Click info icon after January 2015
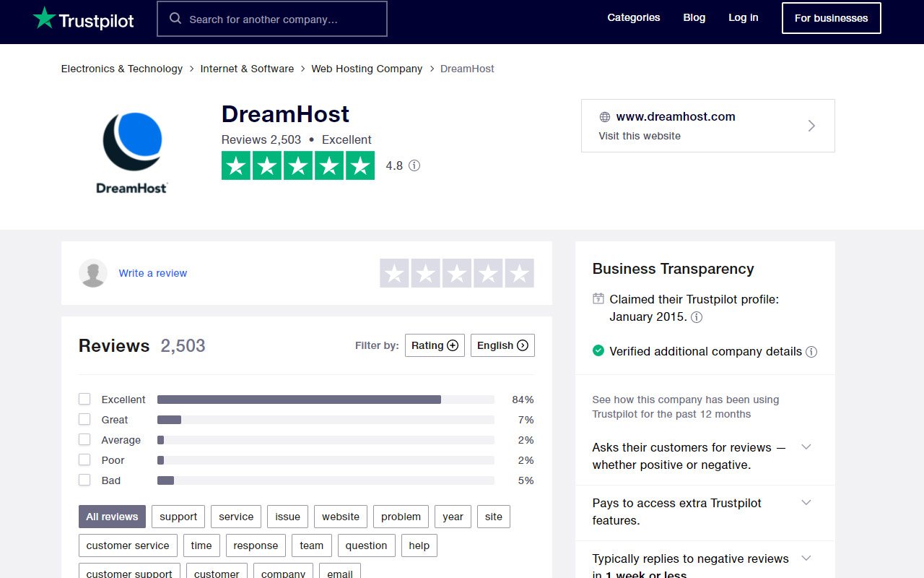This screenshot has height=578, width=924. tap(697, 317)
